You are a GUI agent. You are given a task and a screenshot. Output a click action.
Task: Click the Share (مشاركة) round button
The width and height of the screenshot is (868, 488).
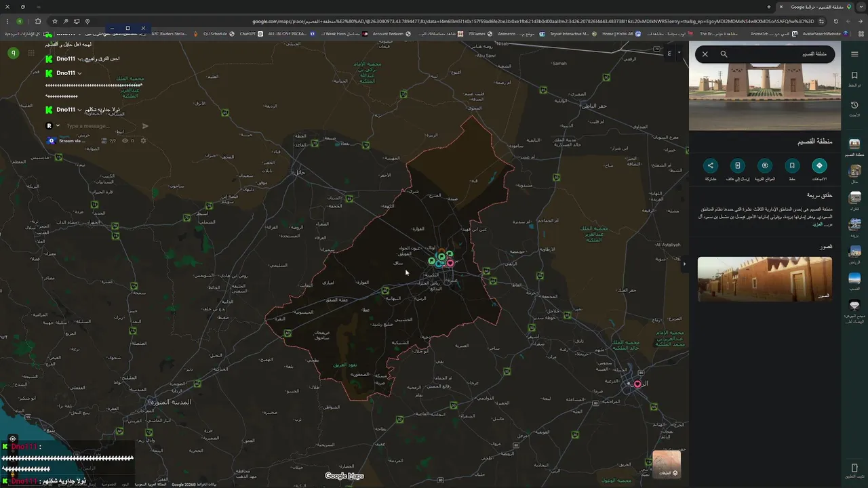(x=711, y=165)
